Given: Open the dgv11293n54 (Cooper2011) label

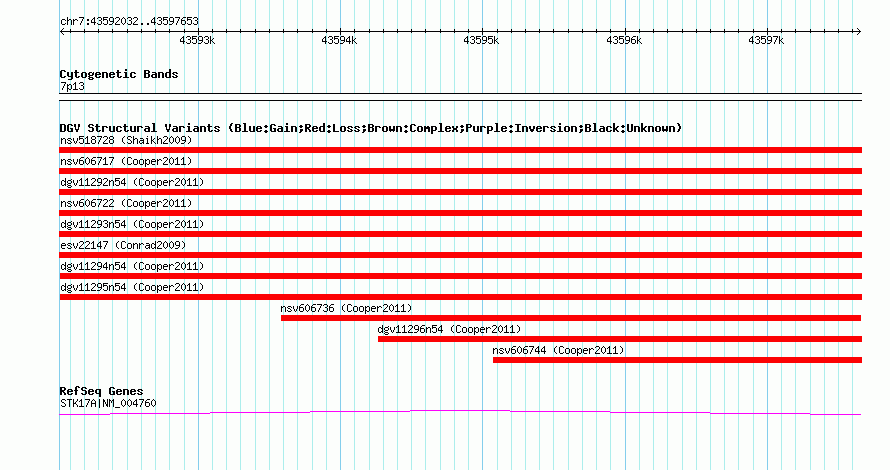Looking at the screenshot, I should point(132,224).
